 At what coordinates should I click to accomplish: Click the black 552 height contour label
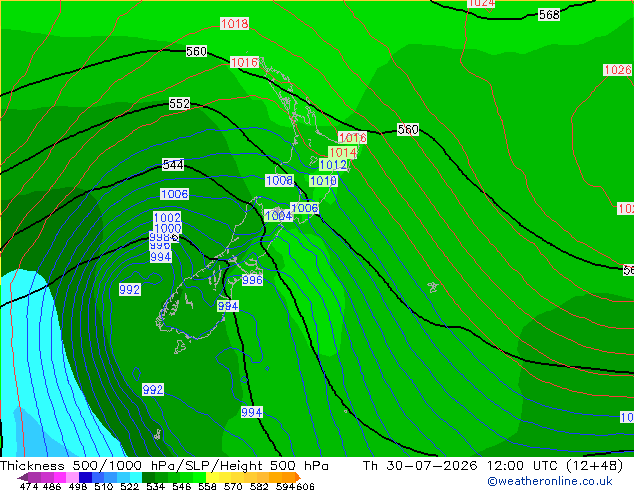(x=180, y=103)
